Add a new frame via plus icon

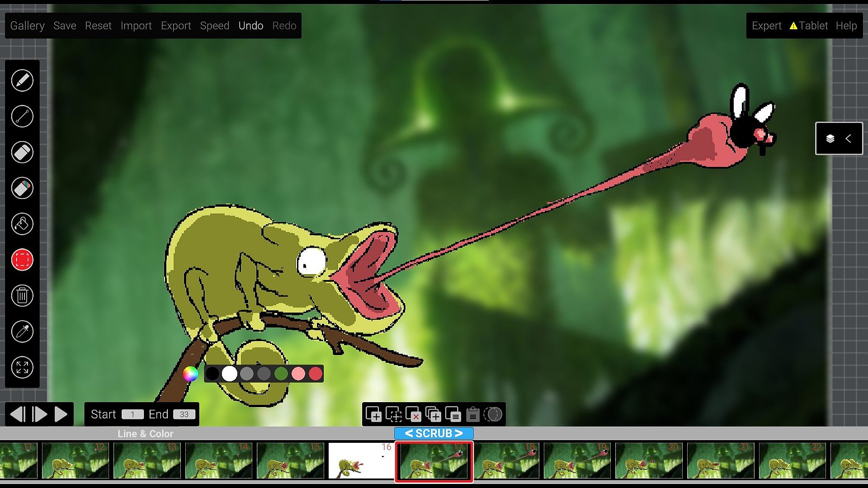click(373, 414)
